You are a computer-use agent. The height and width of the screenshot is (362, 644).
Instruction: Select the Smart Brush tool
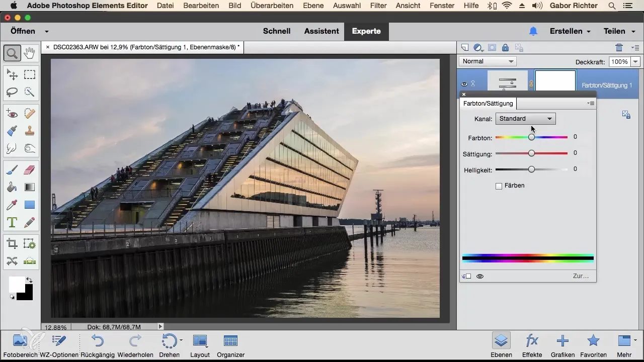tap(12, 131)
